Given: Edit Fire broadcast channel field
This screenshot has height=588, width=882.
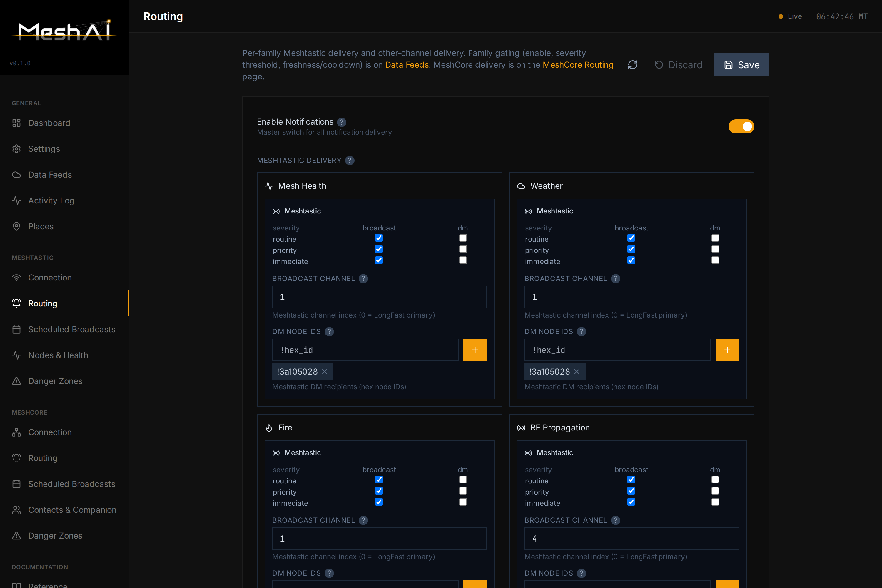Looking at the screenshot, I should (x=380, y=539).
